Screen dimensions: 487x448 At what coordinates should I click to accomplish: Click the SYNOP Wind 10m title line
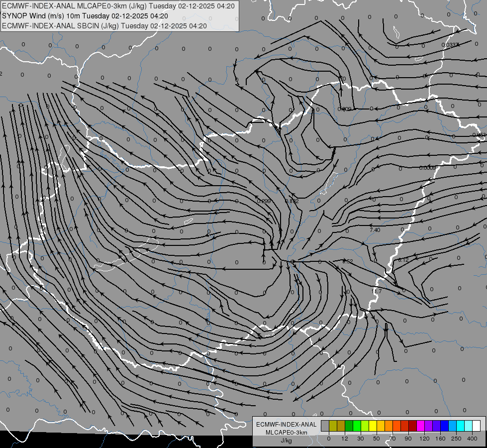pyautogui.click(x=85, y=16)
